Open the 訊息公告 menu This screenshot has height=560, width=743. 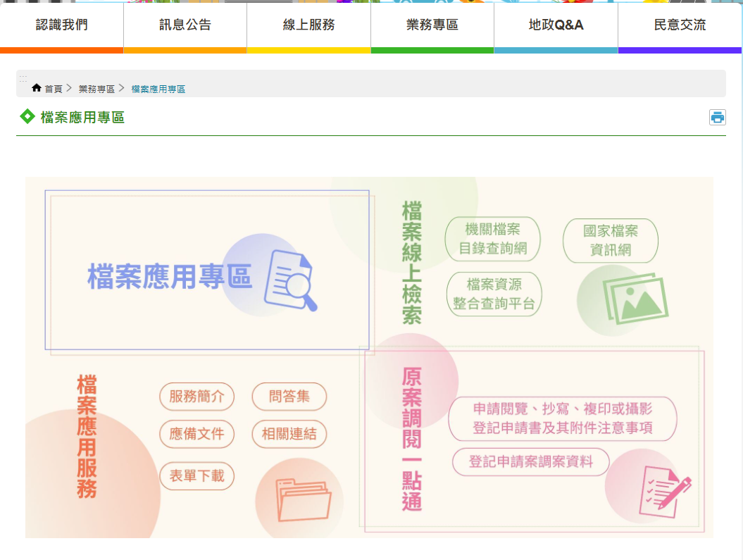coord(185,23)
